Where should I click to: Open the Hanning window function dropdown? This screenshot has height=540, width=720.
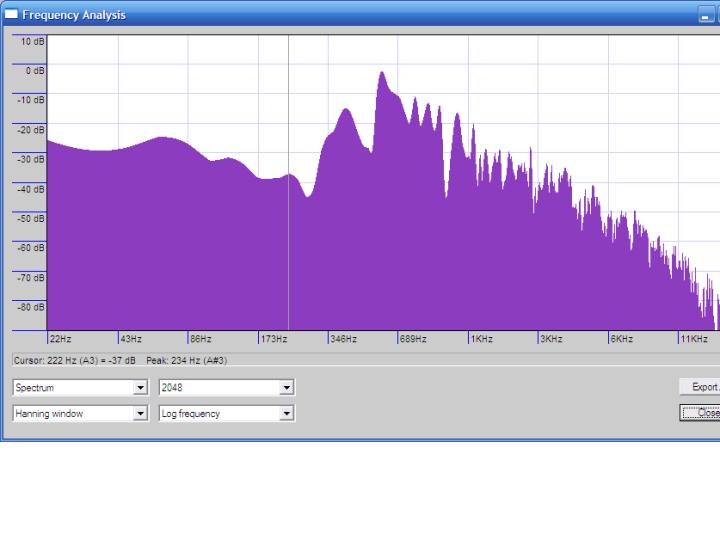[x=140, y=413]
